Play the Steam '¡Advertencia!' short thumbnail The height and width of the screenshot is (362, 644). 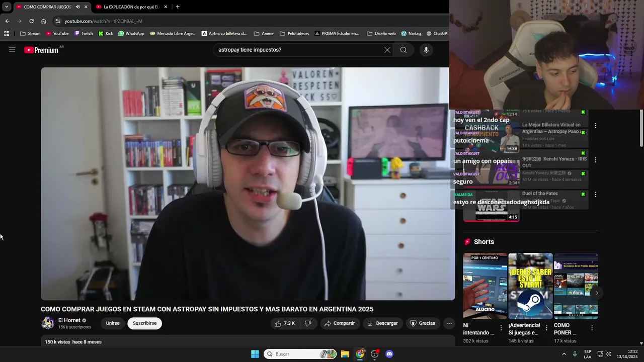pyautogui.click(x=530, y=286)
